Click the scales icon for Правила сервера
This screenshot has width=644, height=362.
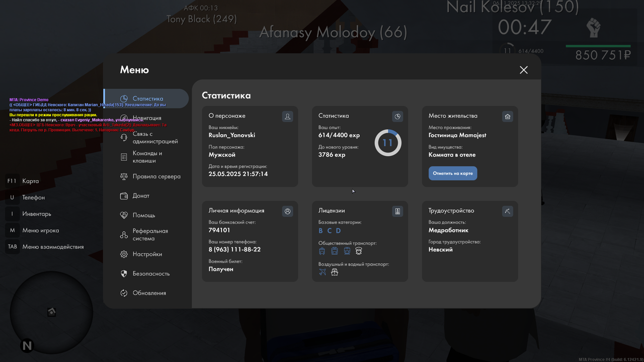click(124, 176)
